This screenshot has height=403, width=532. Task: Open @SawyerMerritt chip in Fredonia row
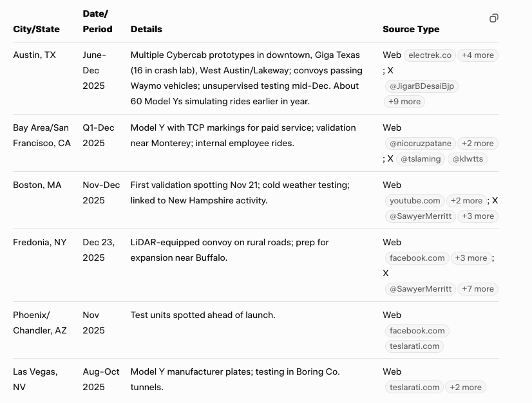coord(421,289)
